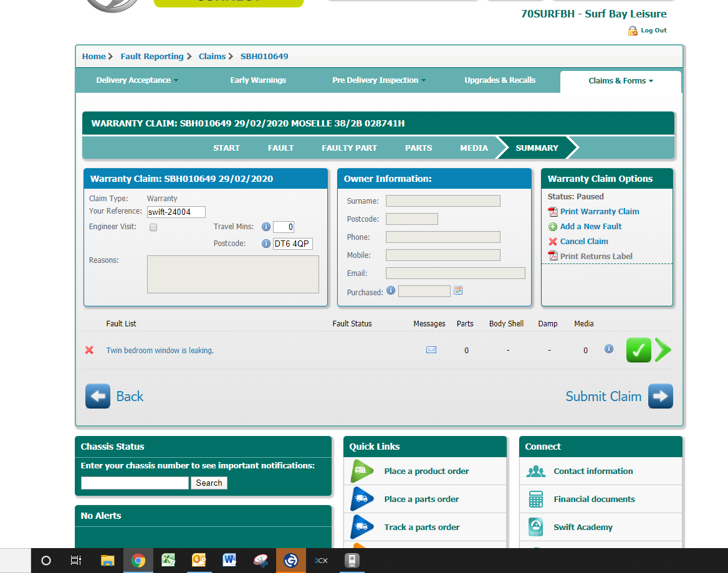
Task: Click the Add a New Fault link
Action: [591, 227]
